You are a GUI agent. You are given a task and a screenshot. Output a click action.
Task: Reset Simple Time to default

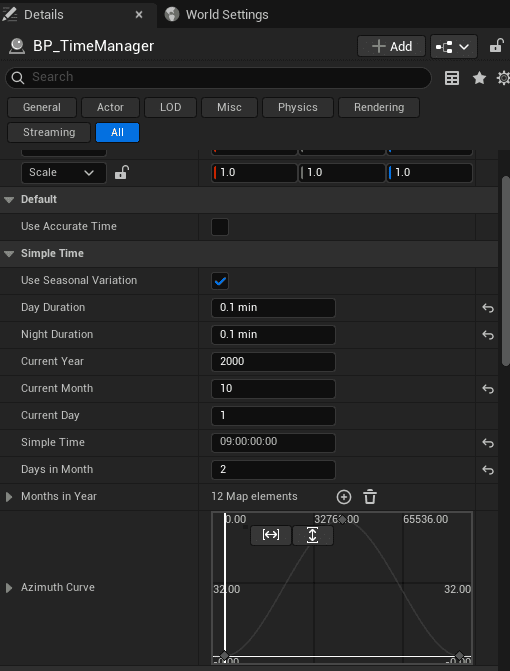[x=488, y=443]
